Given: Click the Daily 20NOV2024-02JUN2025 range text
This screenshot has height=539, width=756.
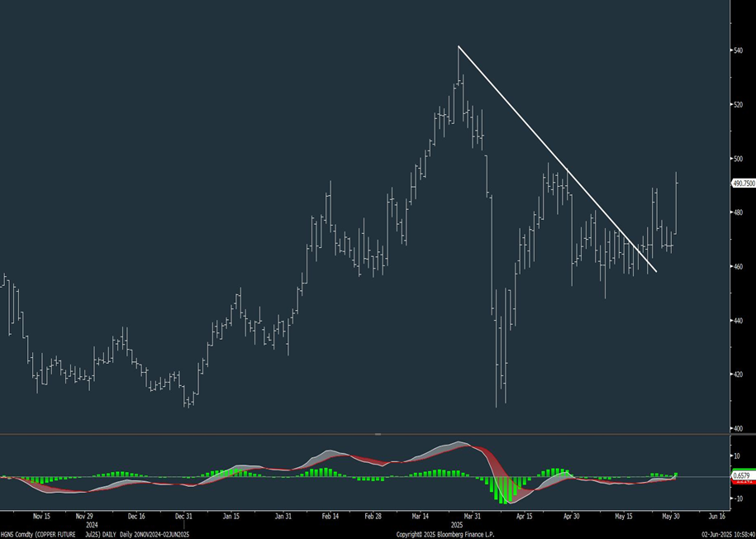Looking at the screenshot, I should tap(155, 533).
